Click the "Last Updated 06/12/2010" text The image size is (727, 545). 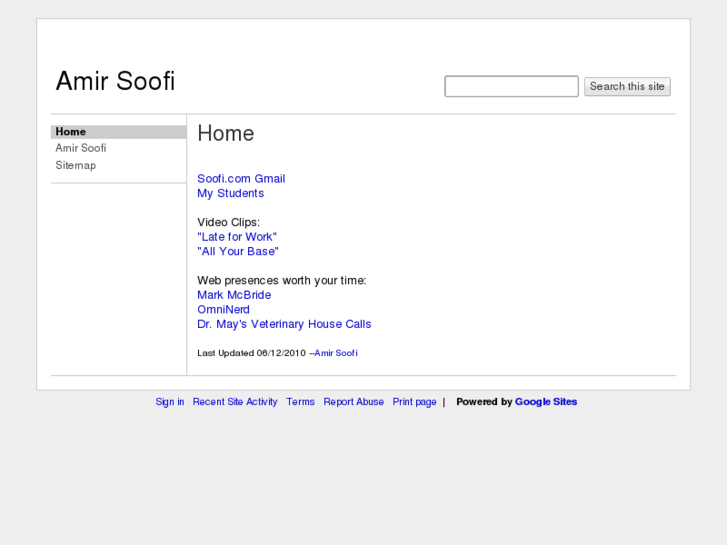[251, 353]
